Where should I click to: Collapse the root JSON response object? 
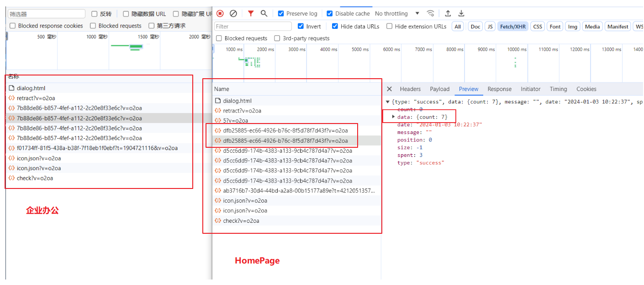point(388,102)
